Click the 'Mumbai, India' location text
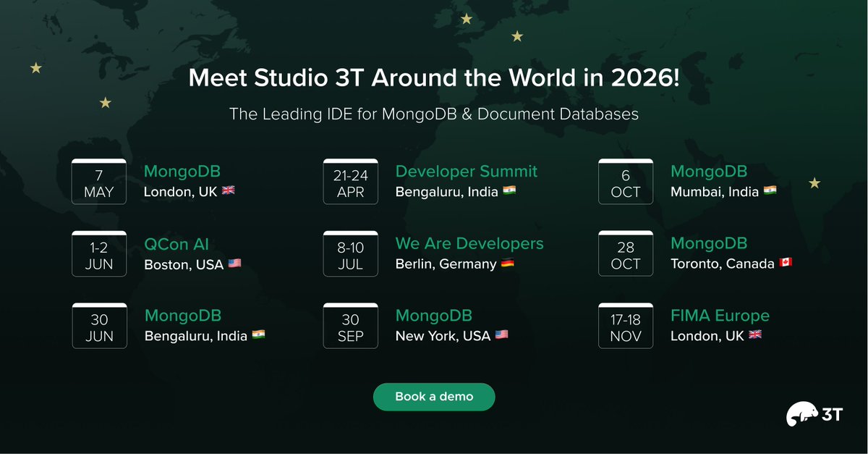 [x=715, y=192]
